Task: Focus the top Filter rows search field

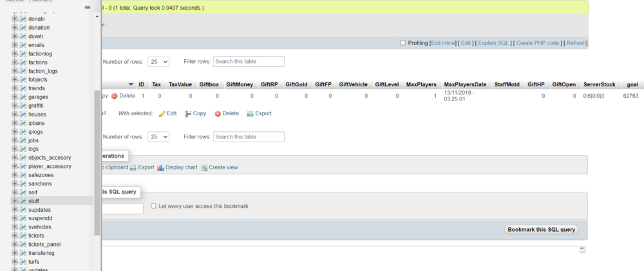Action: click(x=249, y=62)
